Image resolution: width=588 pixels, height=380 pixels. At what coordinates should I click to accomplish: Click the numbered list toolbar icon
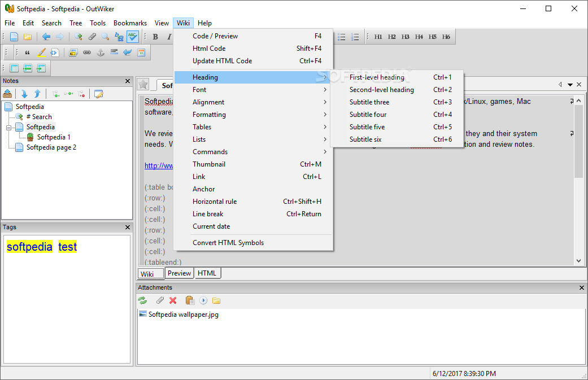coord(355,37)
